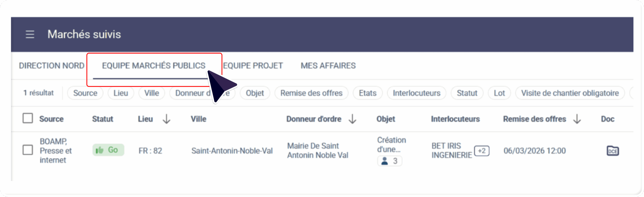
Task: Toggle the select-all header checkbox
Action: (28, 118)
